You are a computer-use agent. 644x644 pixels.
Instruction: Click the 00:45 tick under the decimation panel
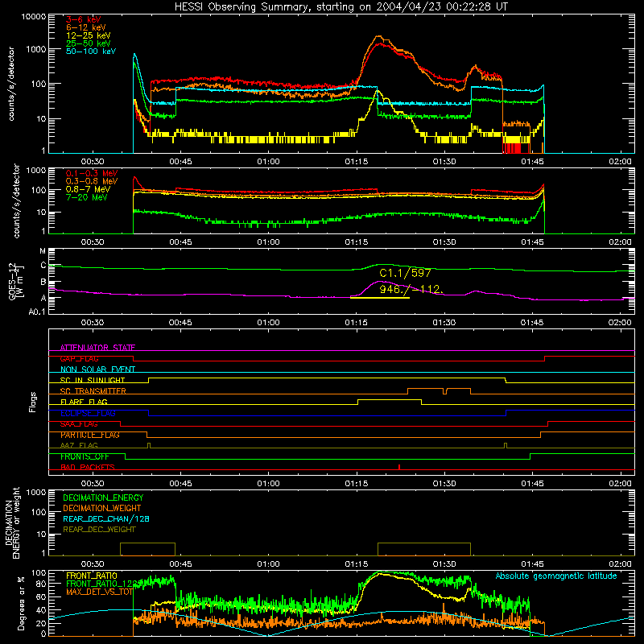click(180, 564)
